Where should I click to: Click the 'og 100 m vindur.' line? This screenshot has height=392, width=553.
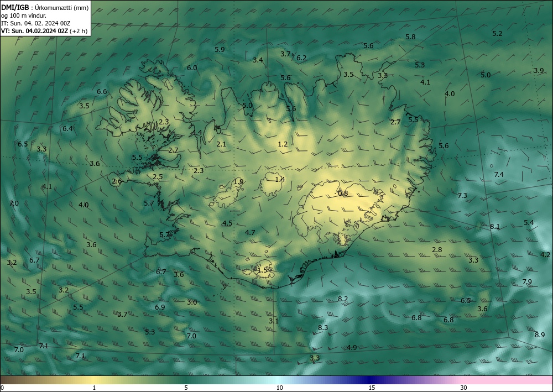coord(24,15)
